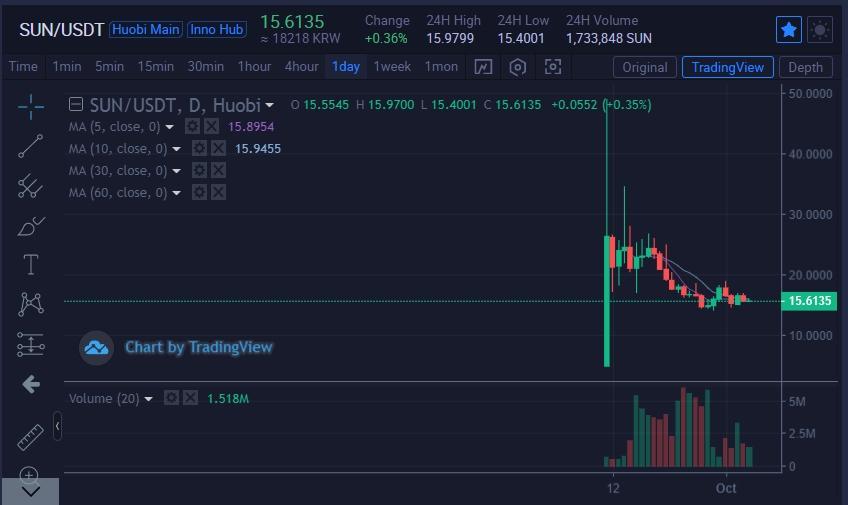Select the 30min interval
The width and height of the screenshot is (848, 505).
[206, 67]
